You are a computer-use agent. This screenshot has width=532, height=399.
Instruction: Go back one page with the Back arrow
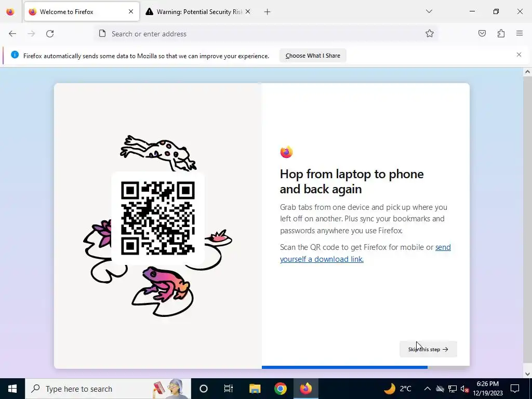[x=12, y=34]
